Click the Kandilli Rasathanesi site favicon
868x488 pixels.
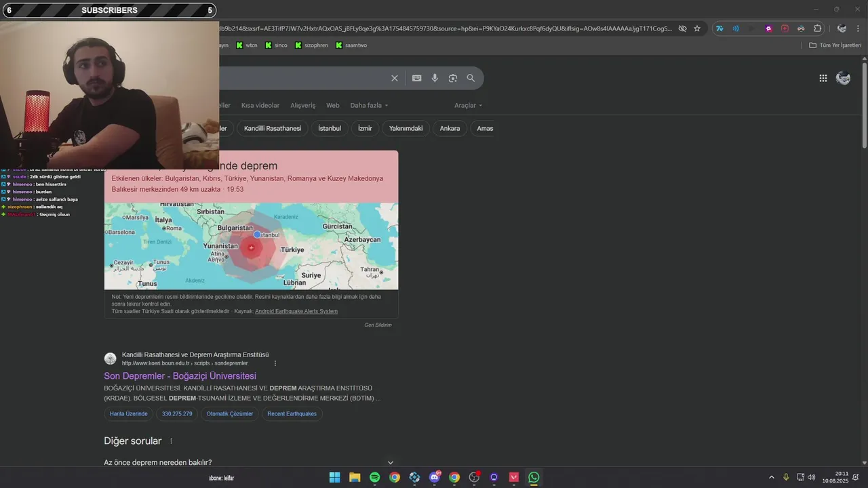pos(110,359)
